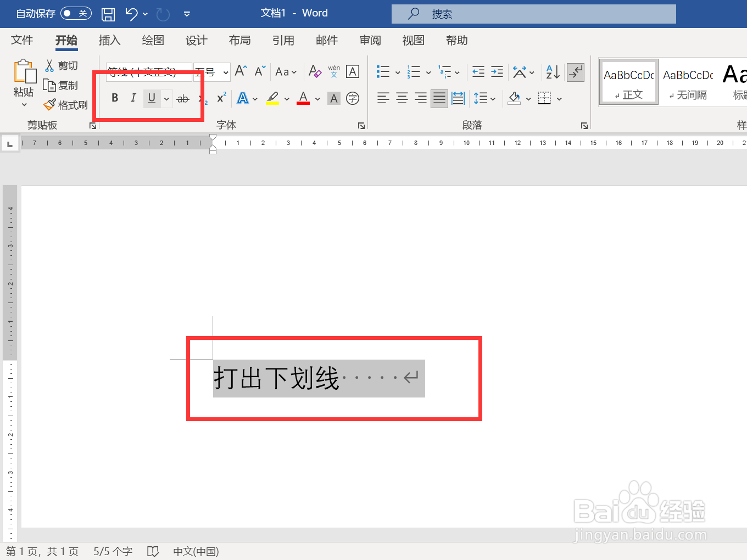This screenshot has height=560, width=747.
Task: Click the Undo arrow icon
Action: 131,14
